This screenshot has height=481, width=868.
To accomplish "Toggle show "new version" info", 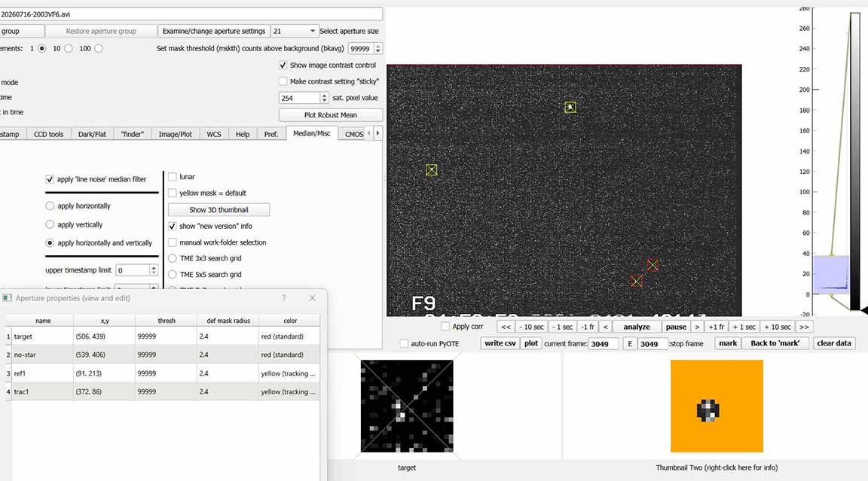I will tap(172, 226).
